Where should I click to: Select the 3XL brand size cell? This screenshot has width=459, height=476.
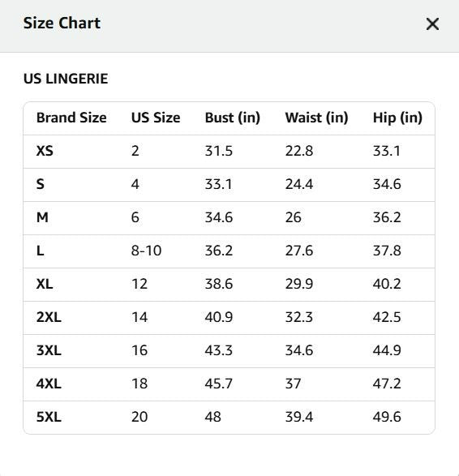(x=49, y=350)
